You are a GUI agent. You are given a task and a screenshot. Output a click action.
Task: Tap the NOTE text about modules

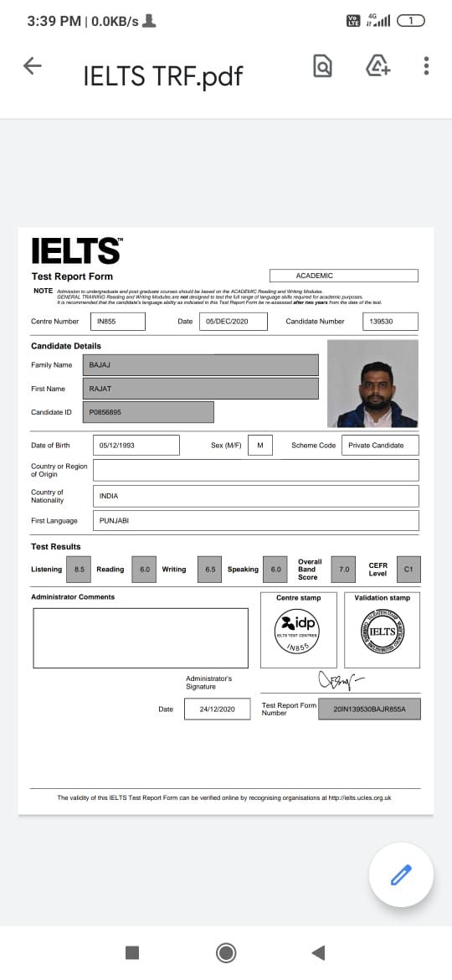[207, 297]
